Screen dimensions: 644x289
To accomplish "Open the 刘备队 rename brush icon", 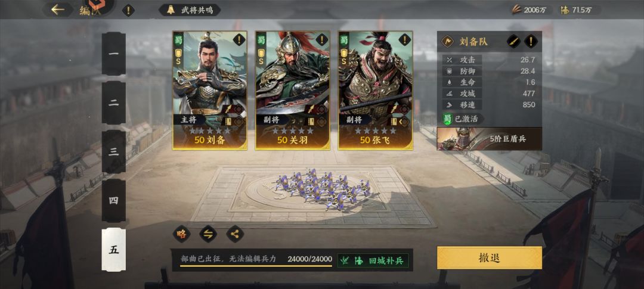I will coord(513,41).
